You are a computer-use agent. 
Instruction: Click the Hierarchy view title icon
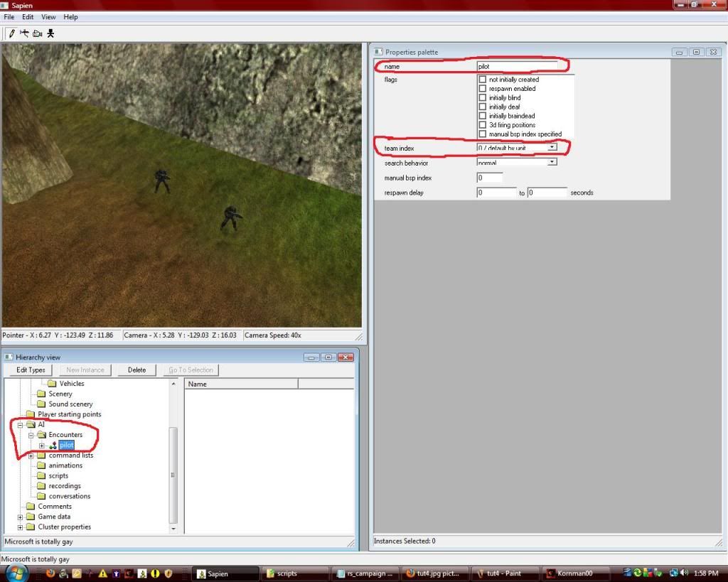click(x=9, y=357)
